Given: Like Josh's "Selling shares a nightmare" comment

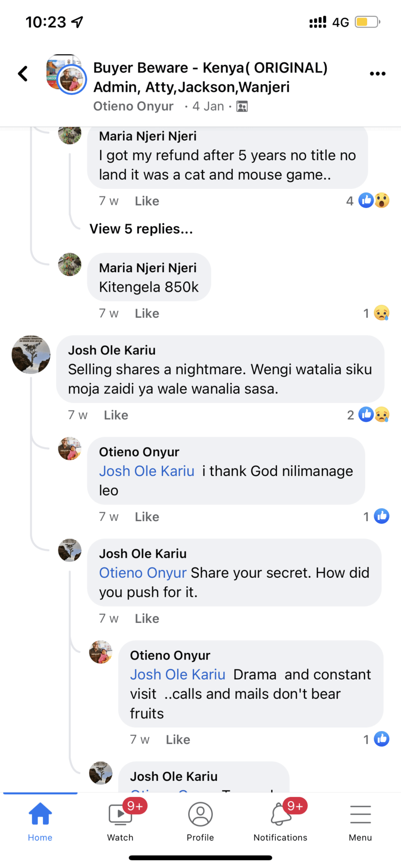Looking at the screenshot, I should (116, 415).
